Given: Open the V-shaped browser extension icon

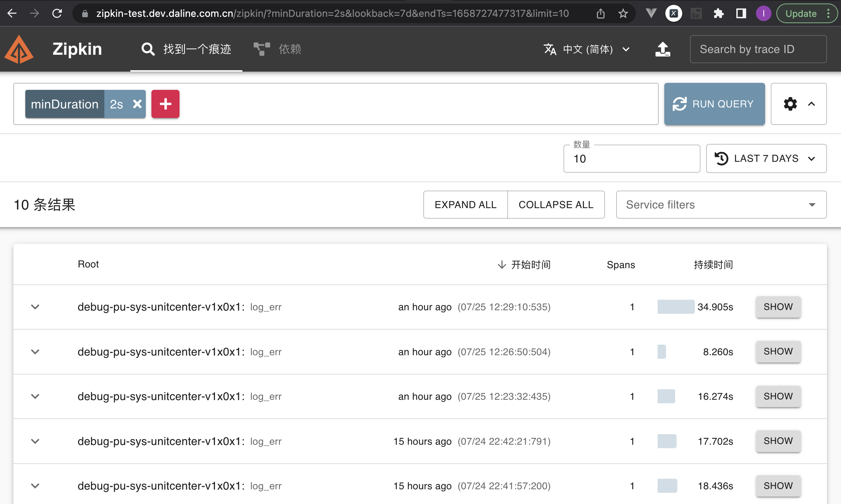Looking at the screenshot, I should click(x=651, y=13).
